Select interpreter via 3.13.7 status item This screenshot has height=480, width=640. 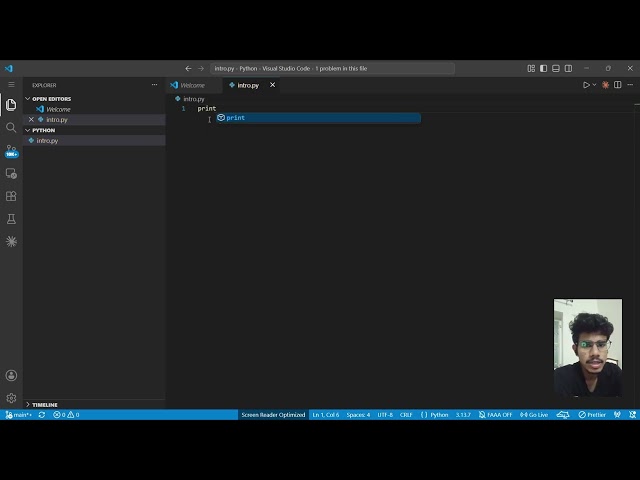(x=463, y=415)
